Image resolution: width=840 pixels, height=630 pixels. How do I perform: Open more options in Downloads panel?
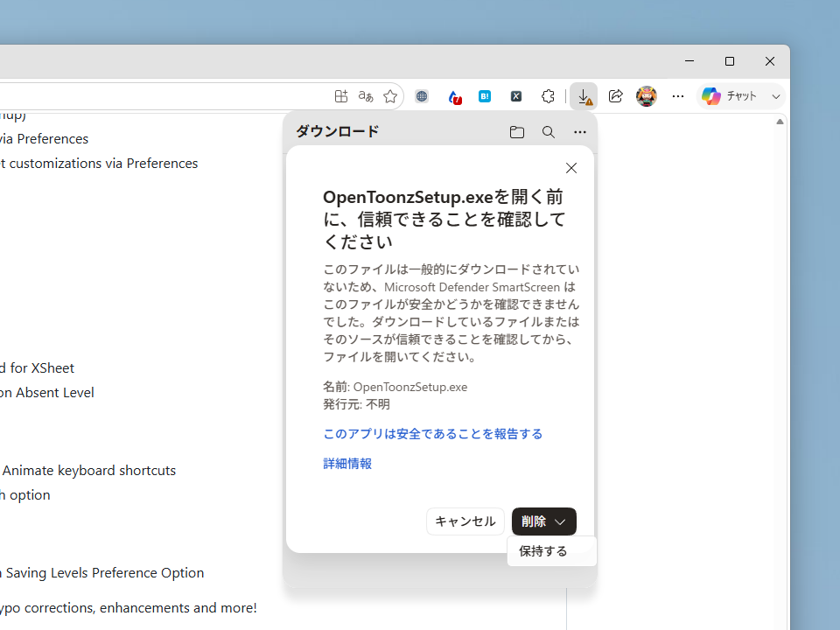[x=579, y=132]
